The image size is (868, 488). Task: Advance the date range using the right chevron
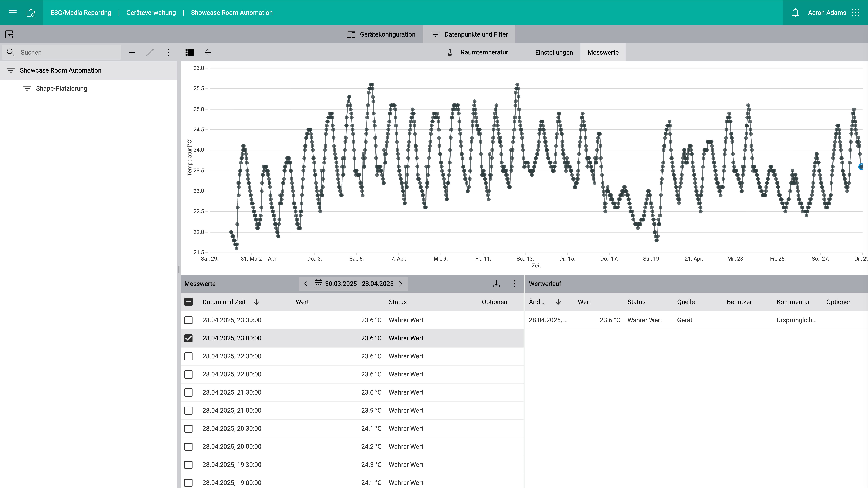[x=401, y=284]
